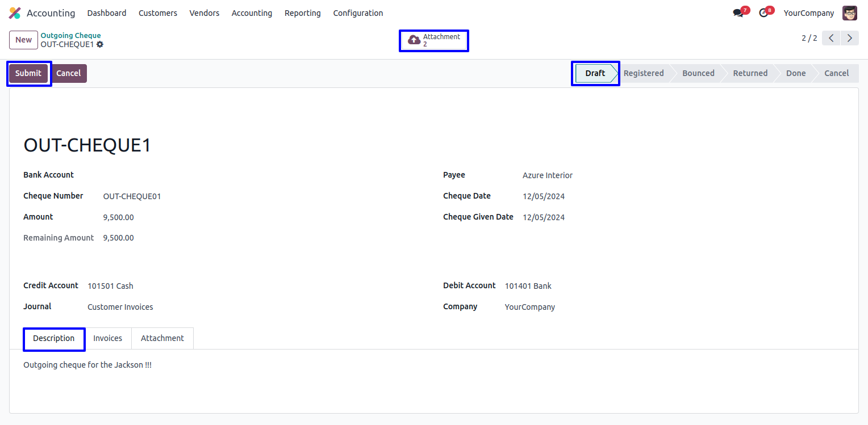Follow the Outgoing Cheque breadcrumb link

point(70,36)
